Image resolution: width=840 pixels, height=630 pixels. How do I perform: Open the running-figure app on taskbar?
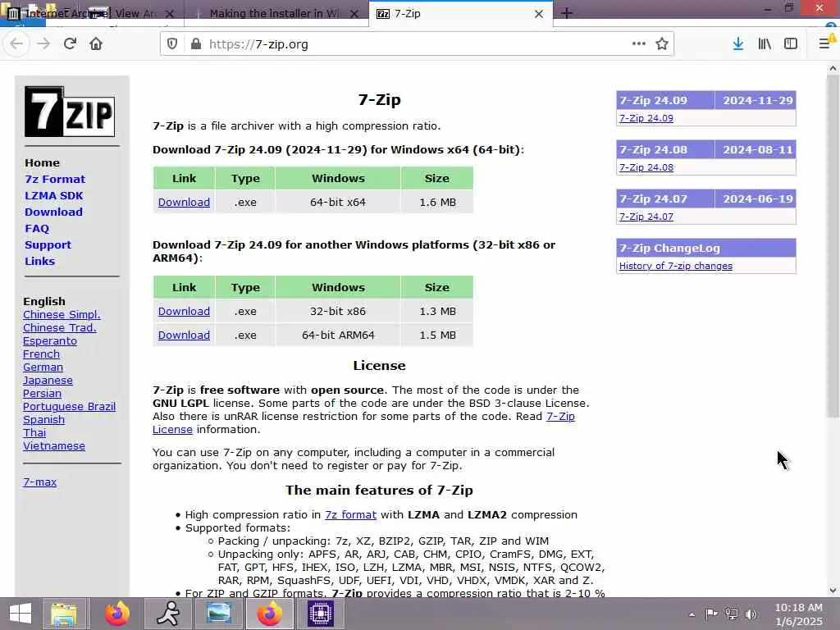(x=168, y=614)
